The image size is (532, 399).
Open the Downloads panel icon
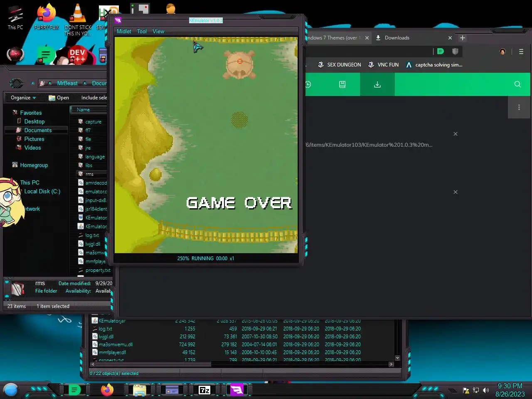click(x=377, y=84)
